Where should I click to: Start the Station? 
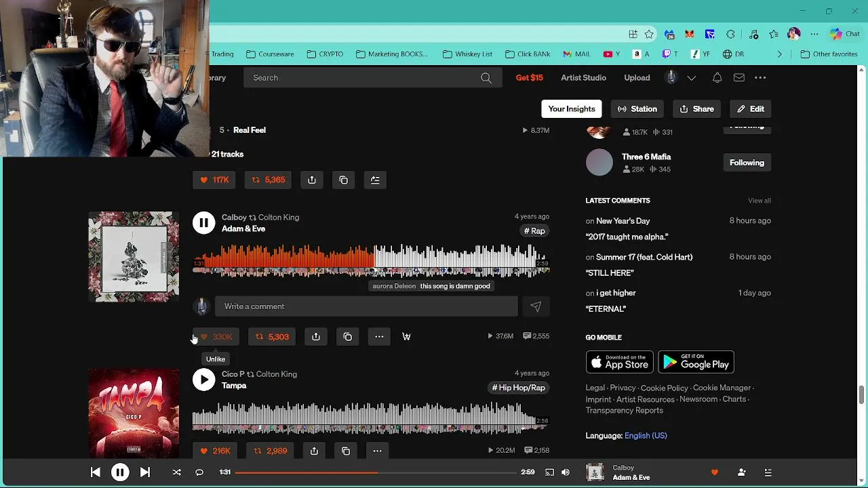point(637,109)
